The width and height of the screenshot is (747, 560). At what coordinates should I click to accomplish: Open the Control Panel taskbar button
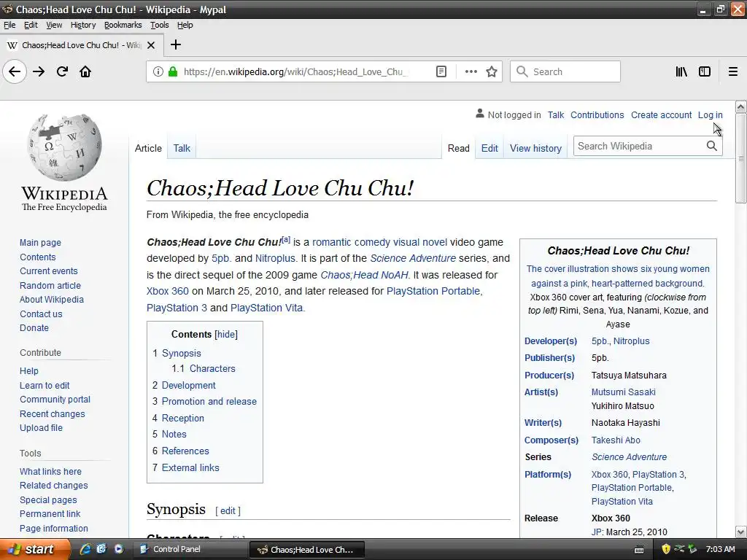tap(190, 550)
